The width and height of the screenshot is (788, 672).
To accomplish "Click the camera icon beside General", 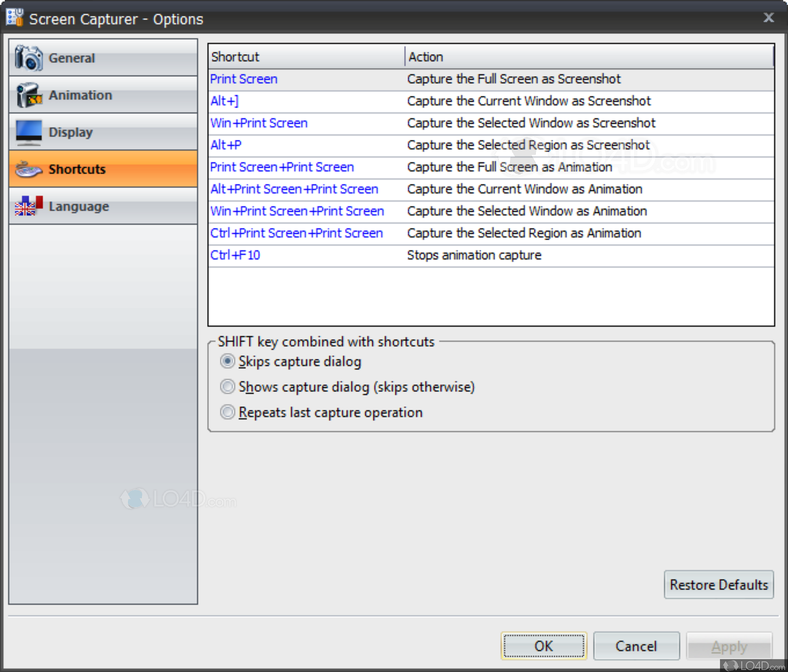I will pyautogui.click(x=28, y=58).
